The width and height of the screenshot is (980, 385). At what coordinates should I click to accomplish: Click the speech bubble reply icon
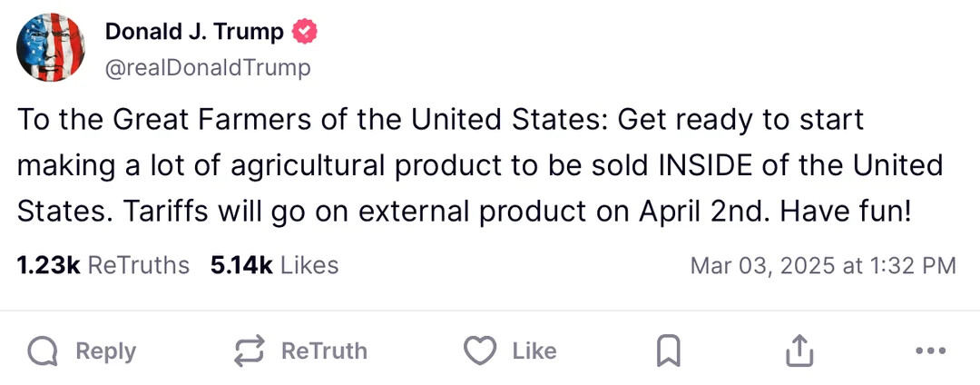pos(43,351)
